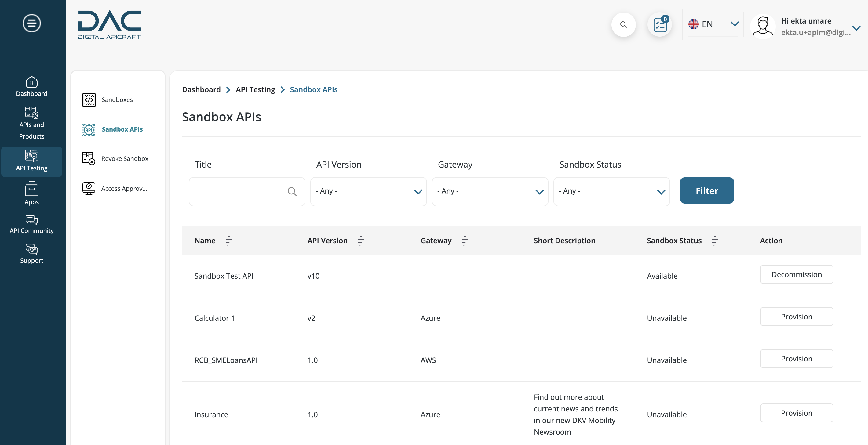Open Dashboard from the sidebar
Image resolution: width=868 pixels, height=445 pixels.
(32, 86)
